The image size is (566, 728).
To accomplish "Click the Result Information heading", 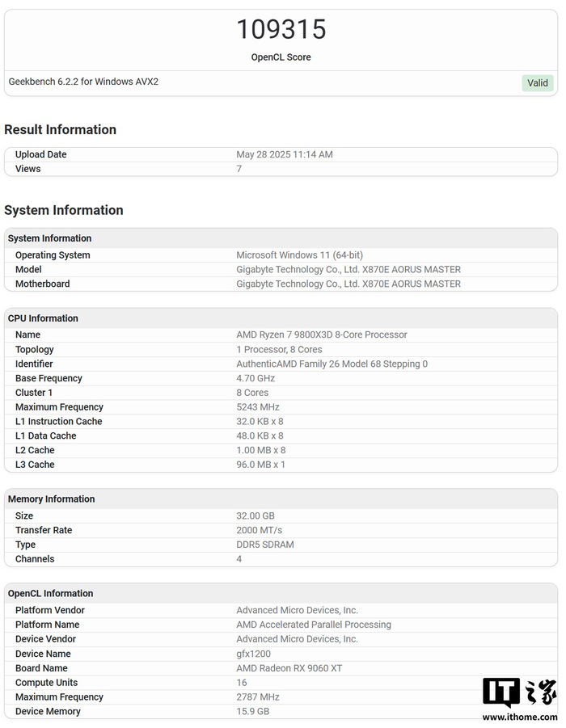I will tap(60, 129).
